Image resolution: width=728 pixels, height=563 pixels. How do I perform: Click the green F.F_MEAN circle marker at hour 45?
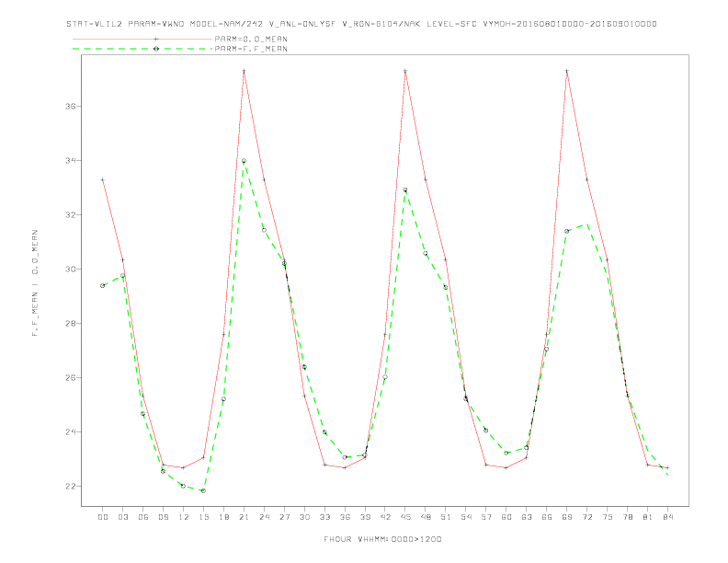point(405,190)
